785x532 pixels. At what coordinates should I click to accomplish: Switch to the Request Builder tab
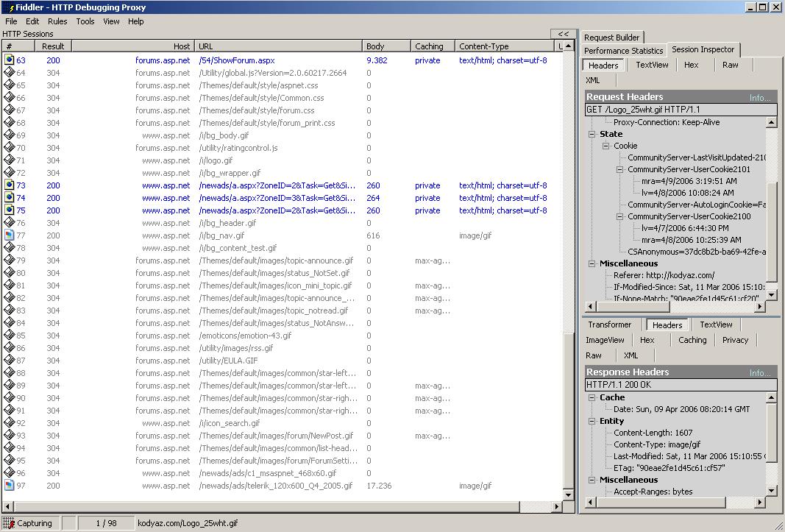[612, 38]
